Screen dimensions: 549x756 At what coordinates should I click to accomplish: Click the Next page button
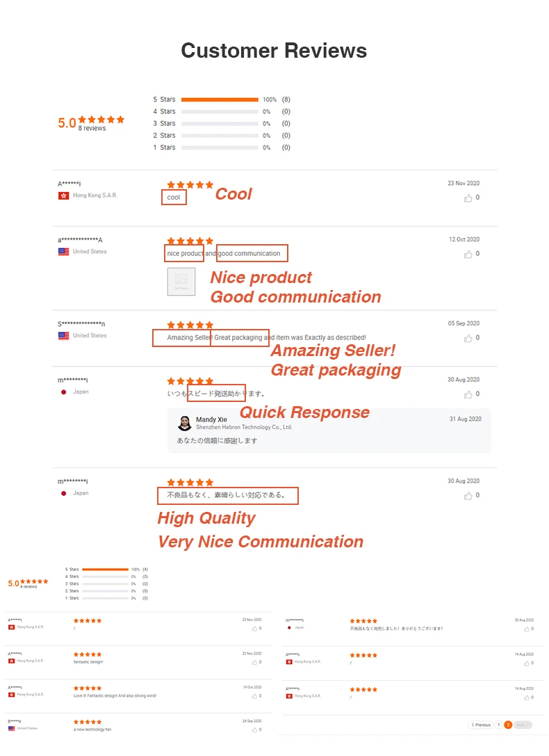523,725
